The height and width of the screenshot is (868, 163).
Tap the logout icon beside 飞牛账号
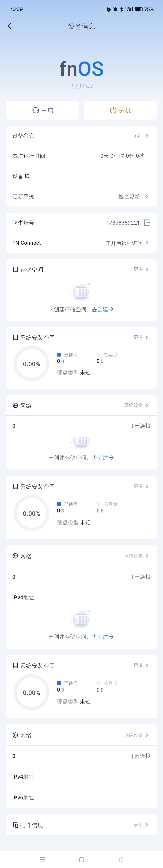click(147, 223)
